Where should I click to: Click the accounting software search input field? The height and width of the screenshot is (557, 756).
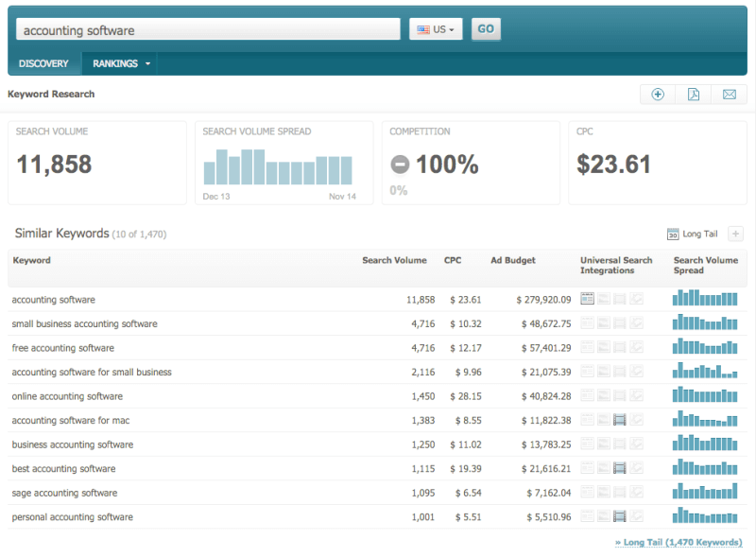coord(208,30)
